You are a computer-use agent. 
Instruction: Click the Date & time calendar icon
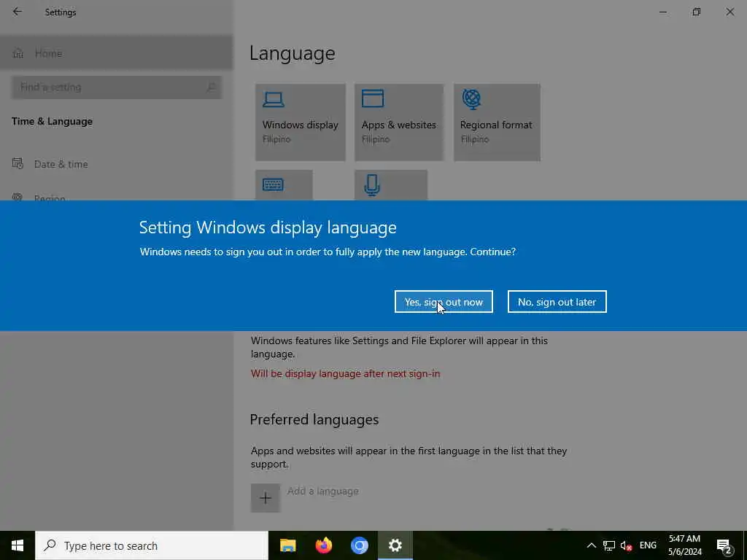point(18,164)
